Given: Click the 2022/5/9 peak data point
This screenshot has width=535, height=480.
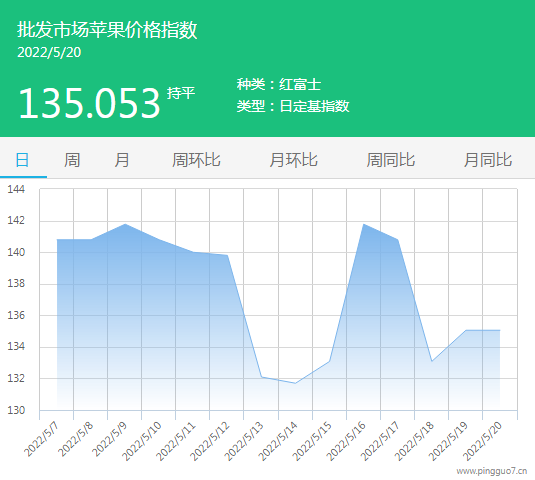Looking at the screenshot, I should click(125, 224).
